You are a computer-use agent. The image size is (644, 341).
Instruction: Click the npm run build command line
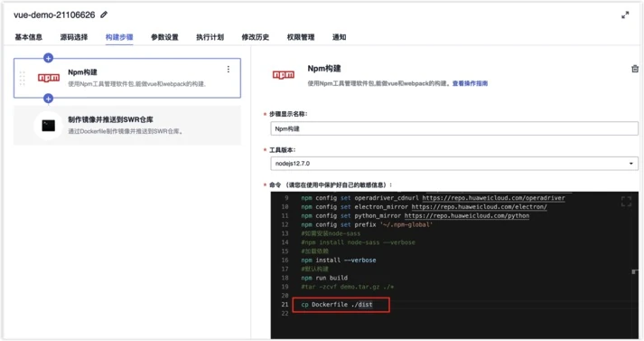(324, 278)
